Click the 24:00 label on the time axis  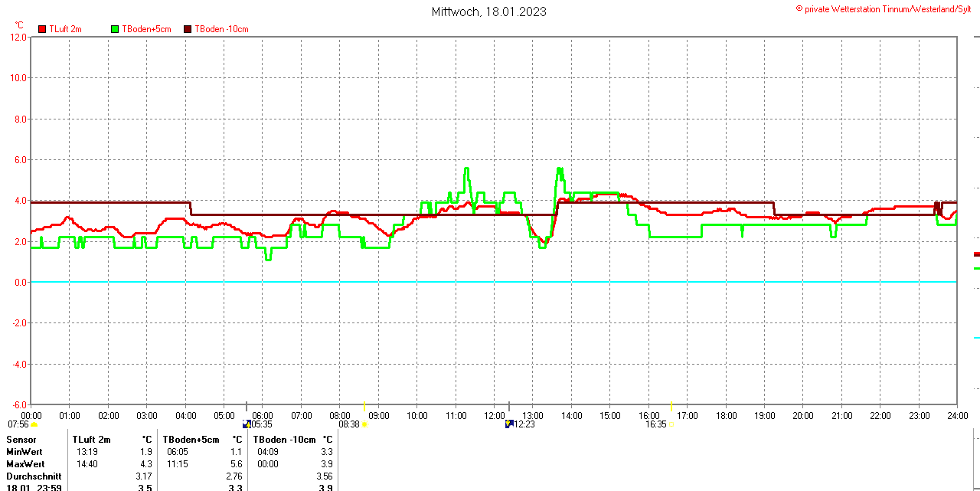click(957, 416)
